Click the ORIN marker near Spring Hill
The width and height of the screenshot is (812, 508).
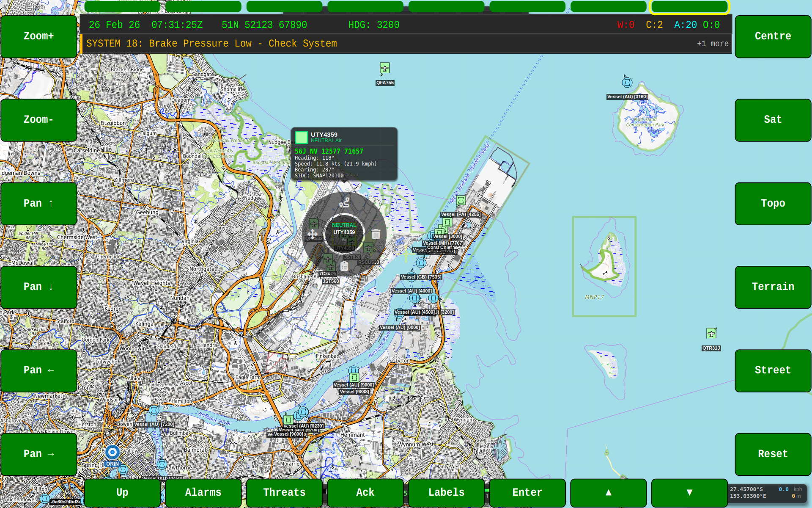coord(112,452)
